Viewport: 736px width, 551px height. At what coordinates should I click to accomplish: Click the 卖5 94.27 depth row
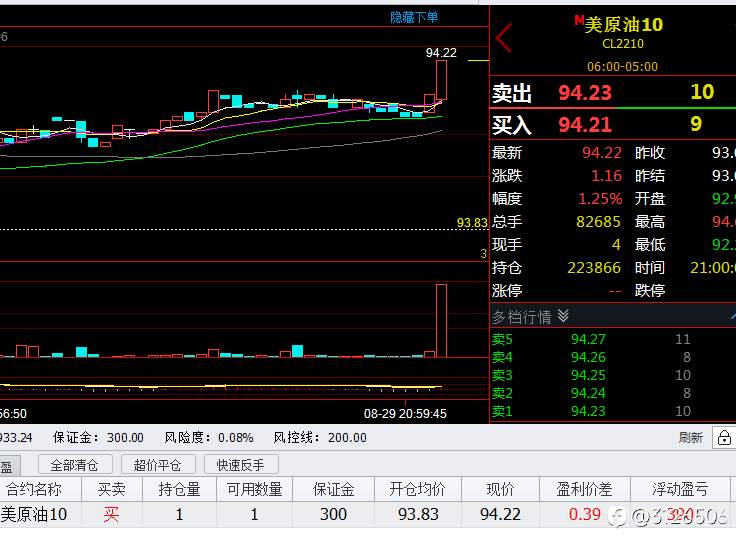pos(613,339)
